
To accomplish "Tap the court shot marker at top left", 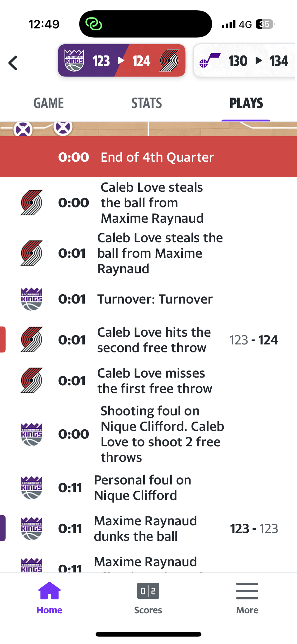I will pos(23,129).
